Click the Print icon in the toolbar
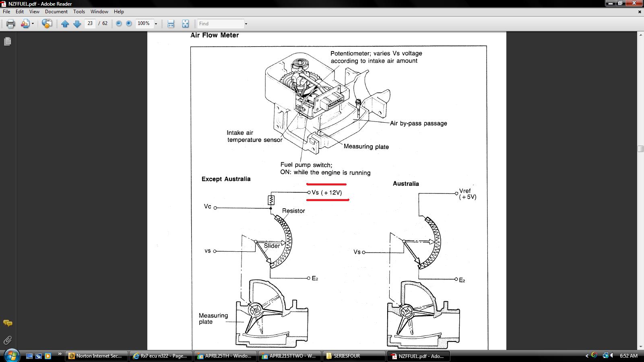 [11, 24]
